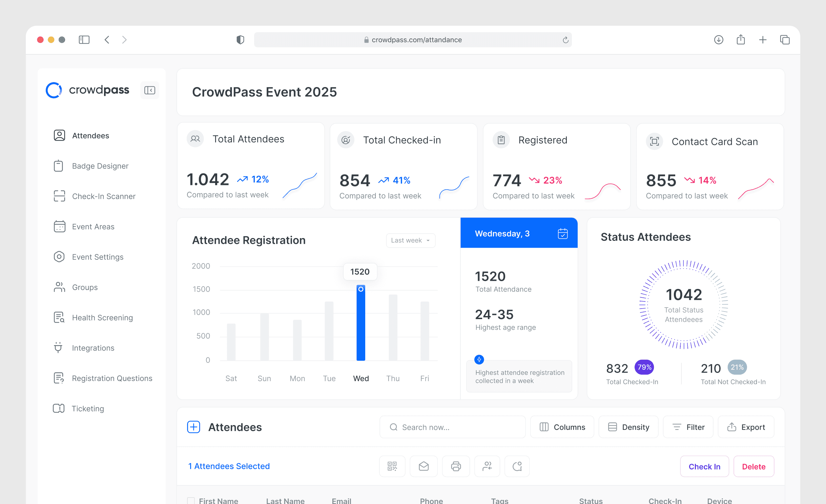Click the calendar icon beside Wednesday, 3
826x504 pixels.
click(562, 234)
